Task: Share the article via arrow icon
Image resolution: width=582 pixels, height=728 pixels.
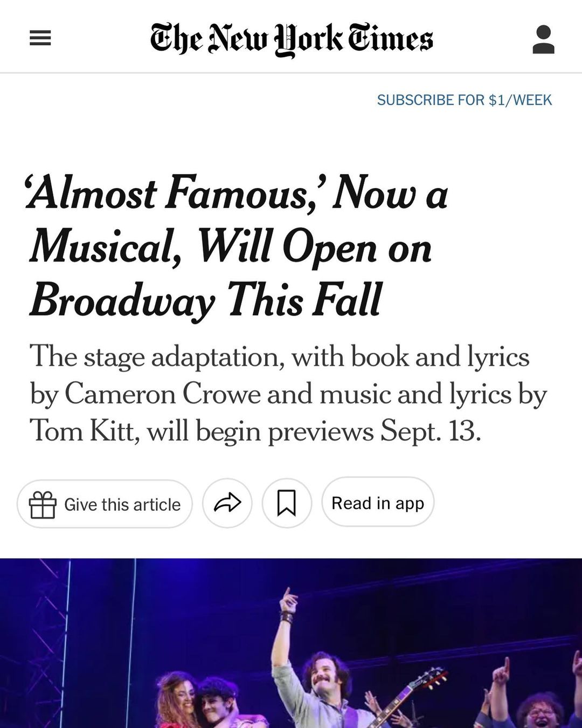Action: point(227,503)
